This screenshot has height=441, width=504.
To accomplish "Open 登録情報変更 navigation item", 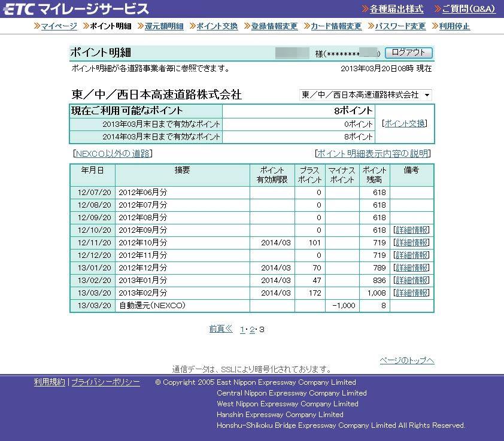I will (x=274, y=26).
